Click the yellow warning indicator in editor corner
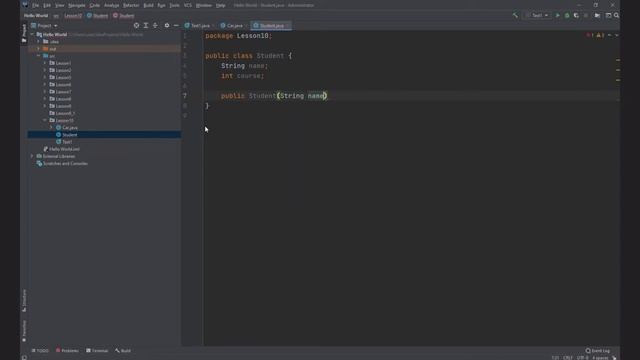The image size is (640, 360). (x=600, y=36)
